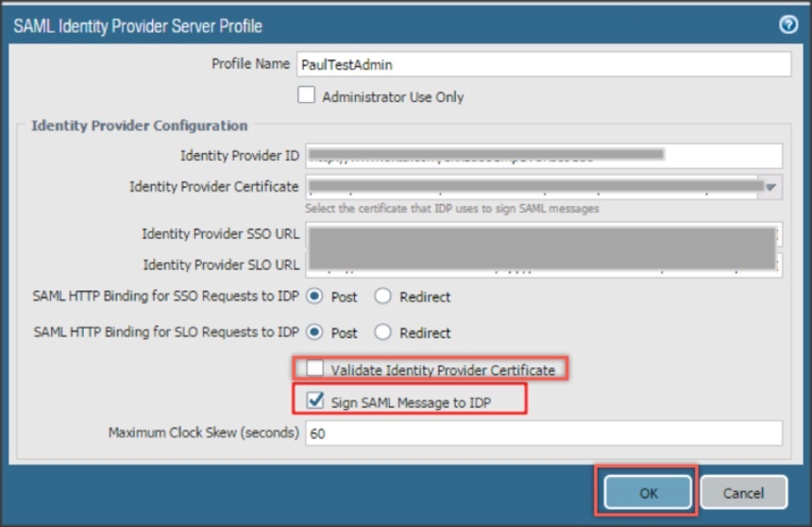Viewport: 812px width, 527px height.
Task: Open the help icon in dialog header
Action: tap(788, 25)
